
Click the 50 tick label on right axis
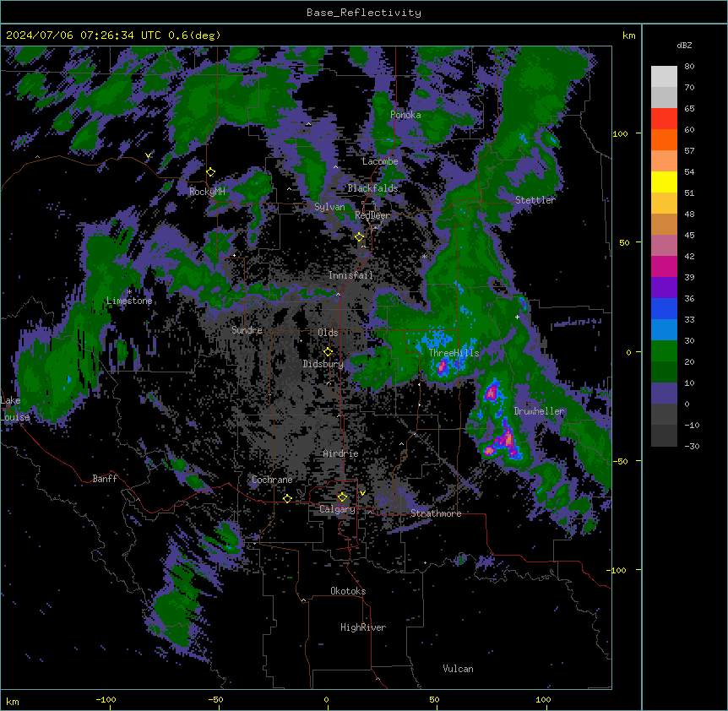[624, 242]
